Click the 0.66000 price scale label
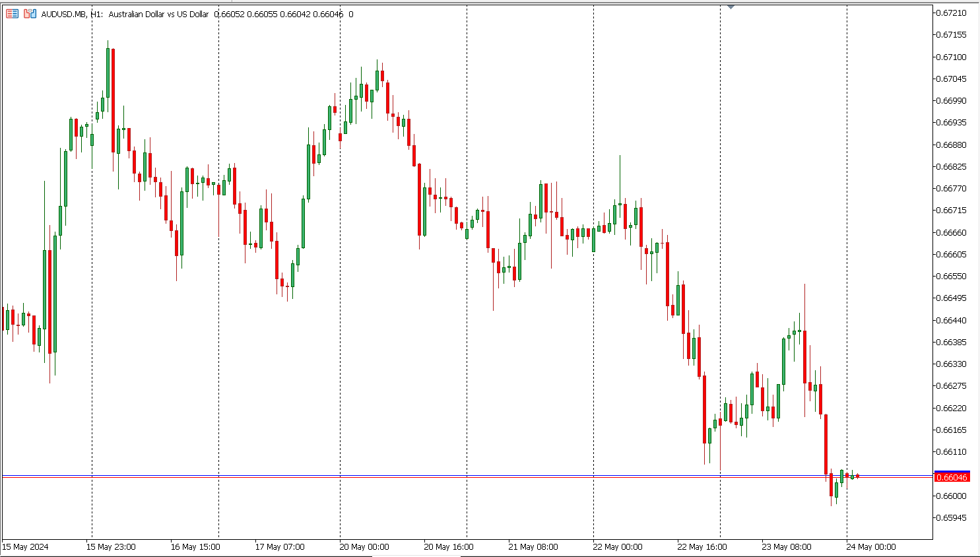Viewport: 980px width, 557px height. tap(952, 496)
